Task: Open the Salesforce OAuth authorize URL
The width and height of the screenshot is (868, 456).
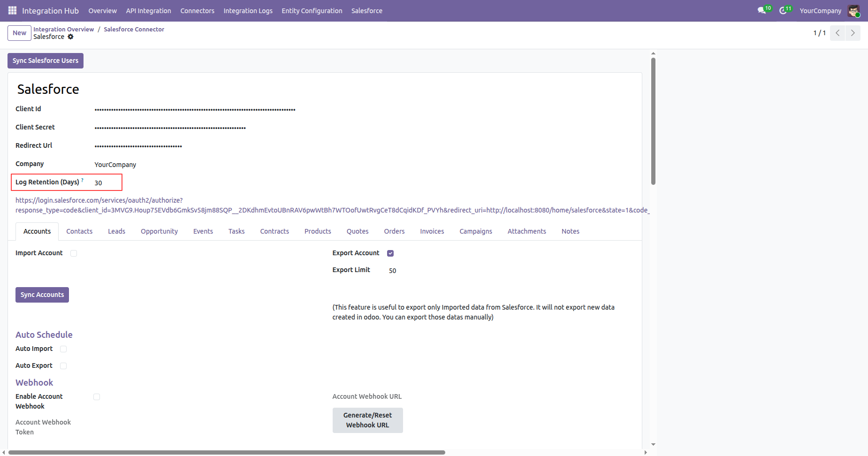Action: click(x=332, y=205)
